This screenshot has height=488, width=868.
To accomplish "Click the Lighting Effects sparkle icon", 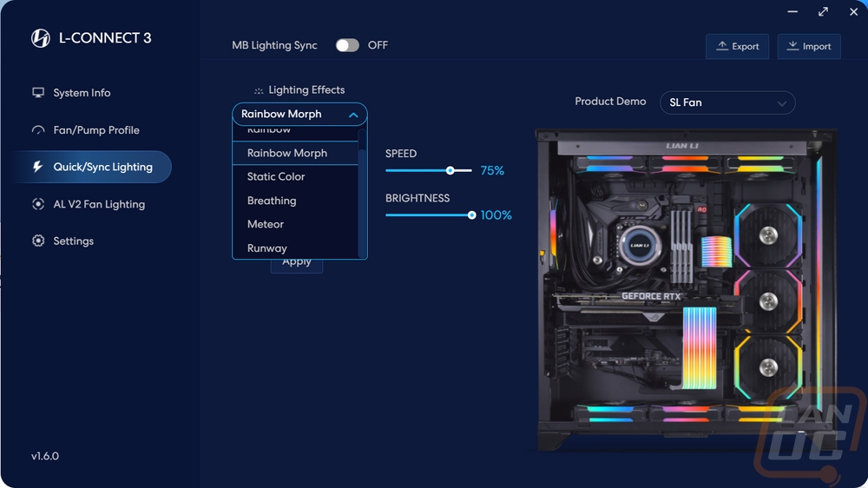I will [259, 90].
